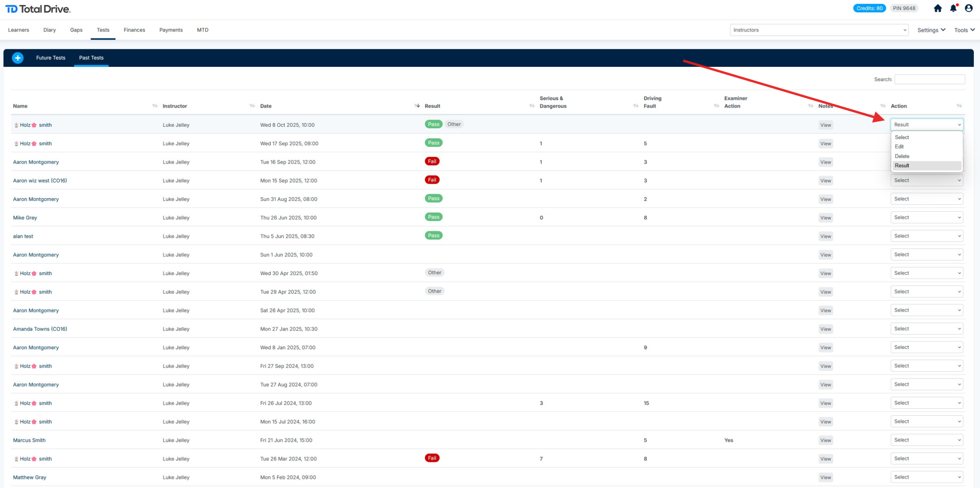Screen dimensions: 980x488
Task: Expand the Tools menu
Action: click(x=964, y=30)
